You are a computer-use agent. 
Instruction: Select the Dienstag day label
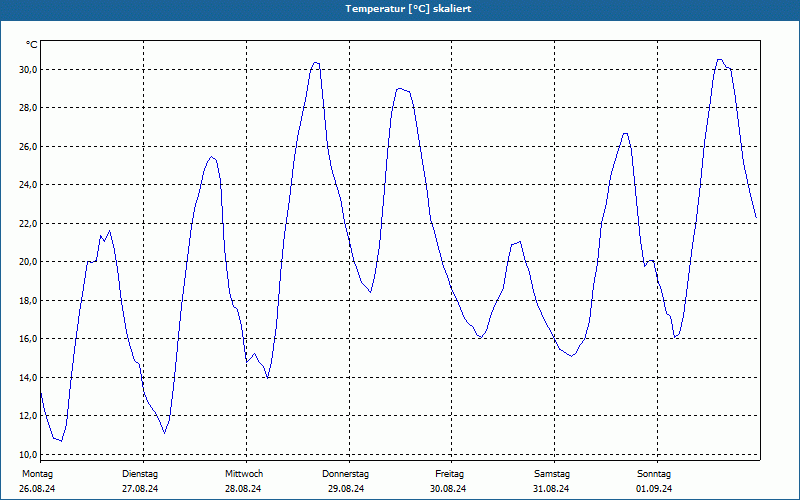[x=140, y=474]
